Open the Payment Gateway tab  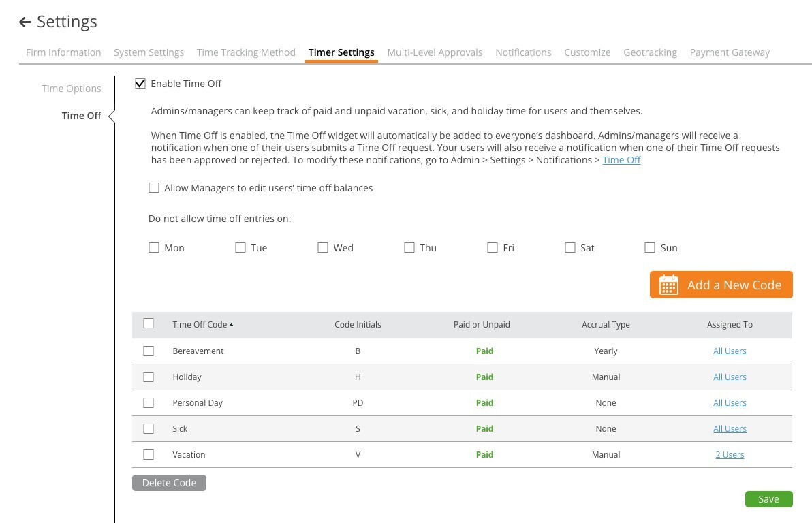730,52
